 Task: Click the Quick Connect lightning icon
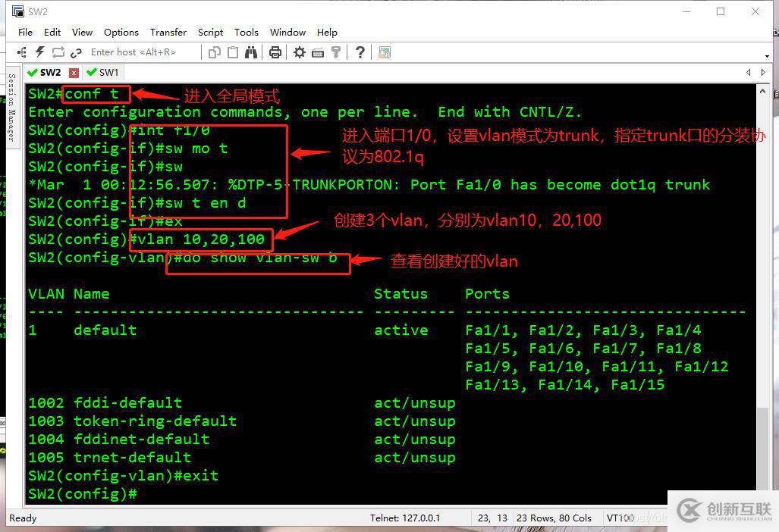pyautogui.click(x=40, y=52)
